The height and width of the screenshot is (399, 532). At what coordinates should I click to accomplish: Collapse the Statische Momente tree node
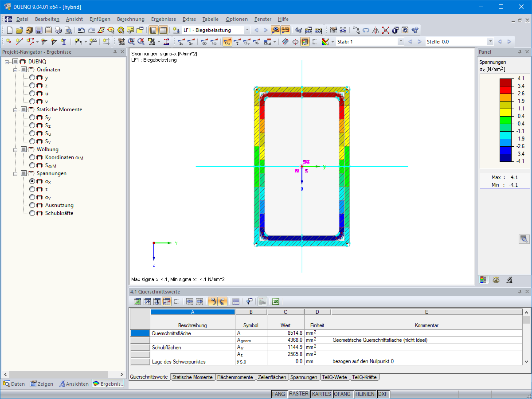coord(16,110)
